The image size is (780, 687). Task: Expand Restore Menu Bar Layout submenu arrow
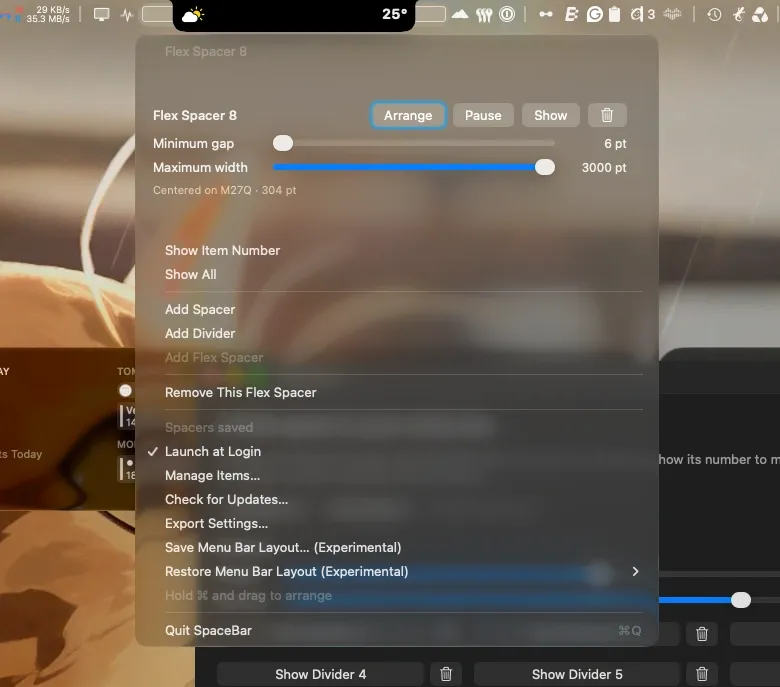click(635, 572)
